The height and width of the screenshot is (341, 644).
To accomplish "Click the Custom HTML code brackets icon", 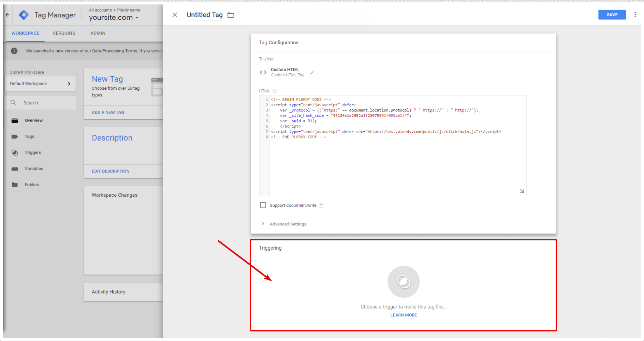I will (263, 72).
